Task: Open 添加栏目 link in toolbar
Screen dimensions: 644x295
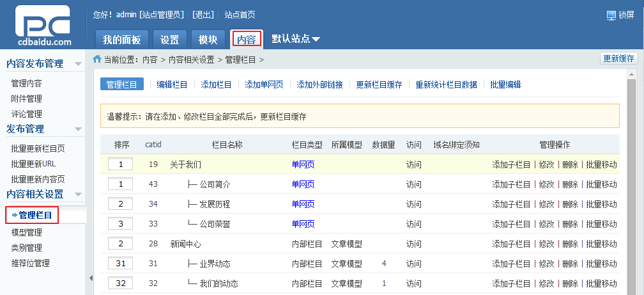Action: point(216,84)
